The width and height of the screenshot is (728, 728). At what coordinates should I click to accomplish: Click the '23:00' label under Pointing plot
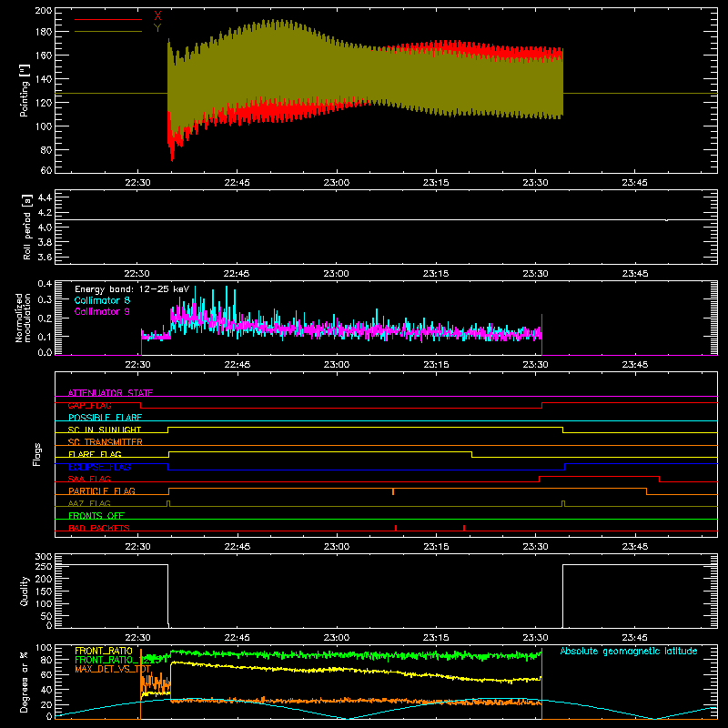(337, 183)
